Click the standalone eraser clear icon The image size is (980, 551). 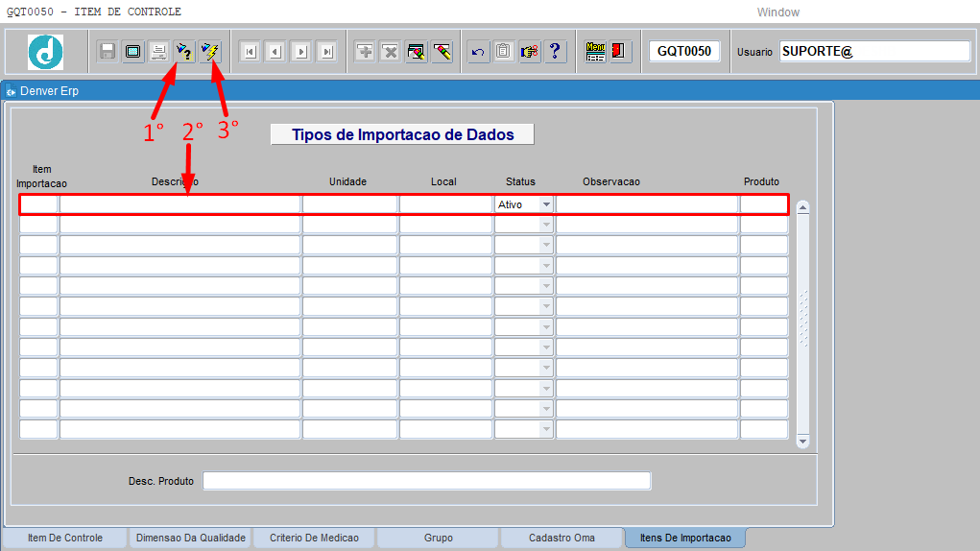442,51
